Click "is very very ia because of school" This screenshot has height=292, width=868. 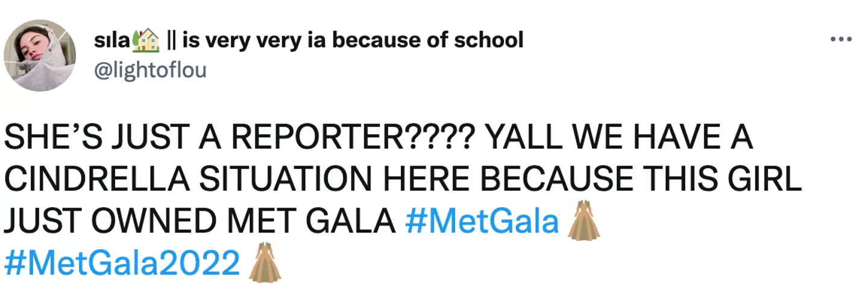[353, 40]
